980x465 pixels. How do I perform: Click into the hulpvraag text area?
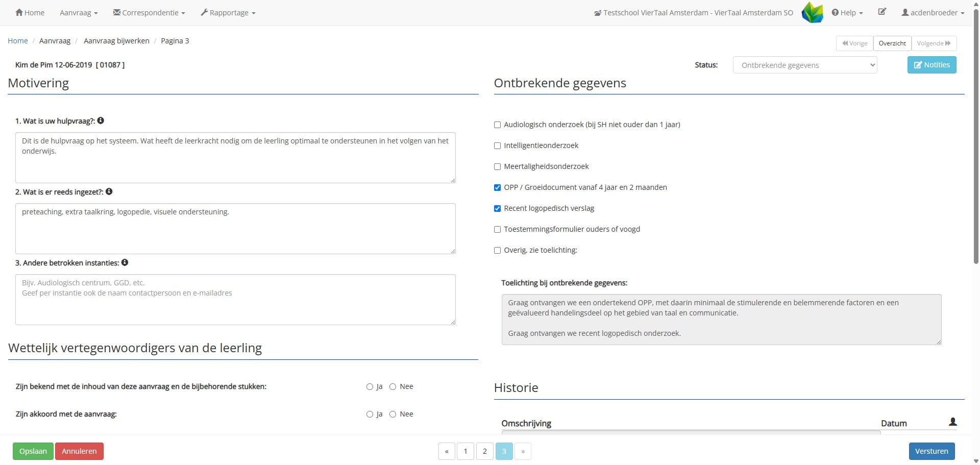235,158
